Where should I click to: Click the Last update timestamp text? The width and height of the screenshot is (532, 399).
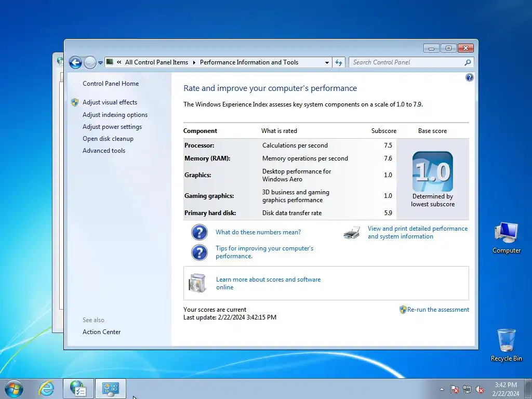click(230, 317)
